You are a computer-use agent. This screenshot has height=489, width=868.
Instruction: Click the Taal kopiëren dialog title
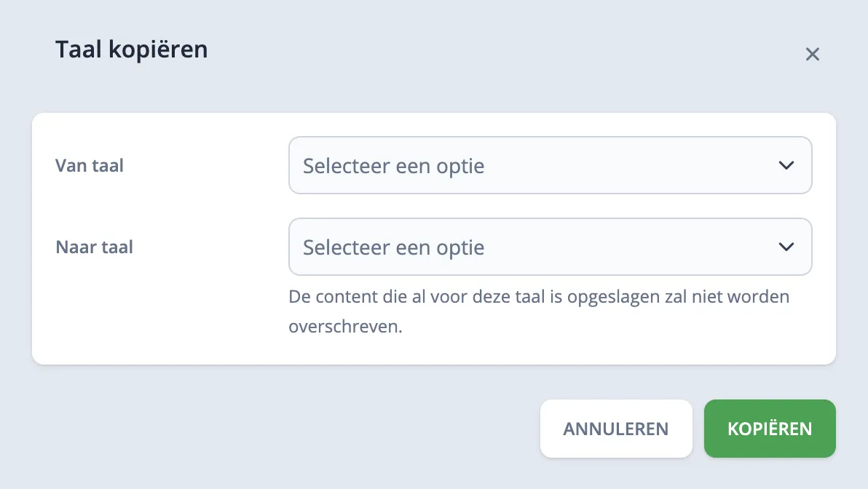[x=131, y=49]
